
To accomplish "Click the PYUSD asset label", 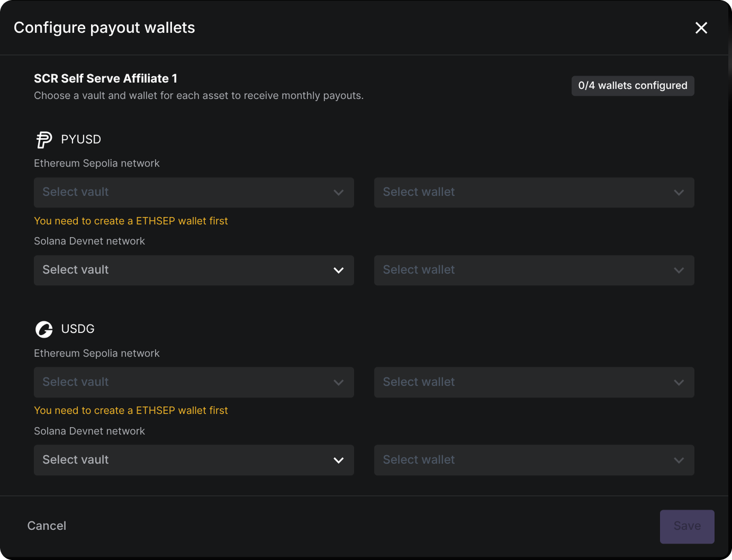I will [x=81, y=139].
